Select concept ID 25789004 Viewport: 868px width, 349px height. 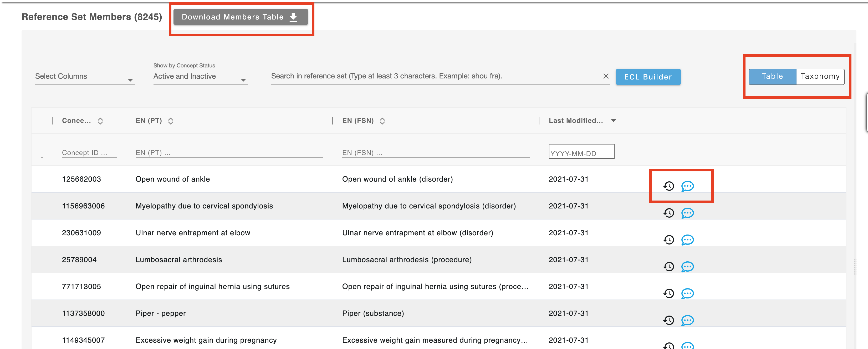click(79, 260)
